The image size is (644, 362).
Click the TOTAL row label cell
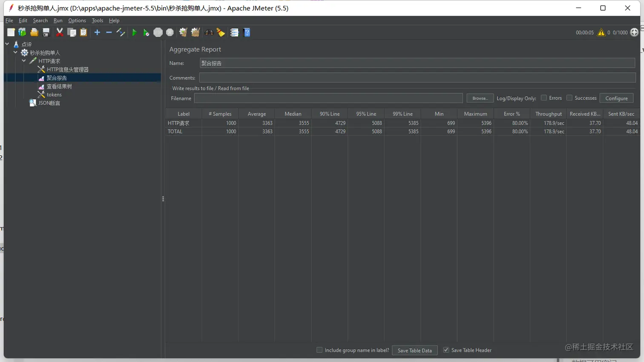[184, 131]
